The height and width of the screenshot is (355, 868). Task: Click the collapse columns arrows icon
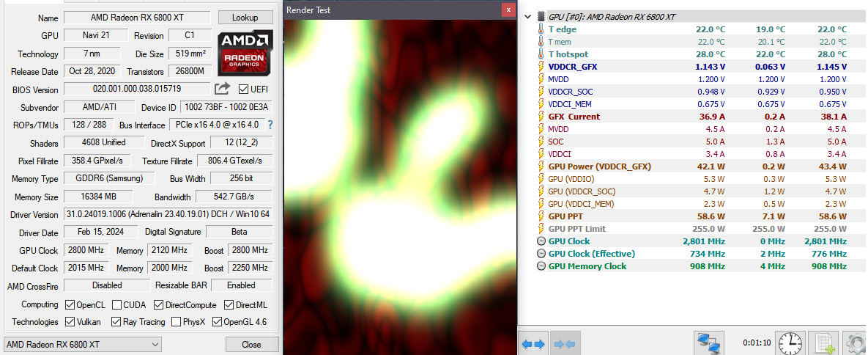tap(565, 344)
